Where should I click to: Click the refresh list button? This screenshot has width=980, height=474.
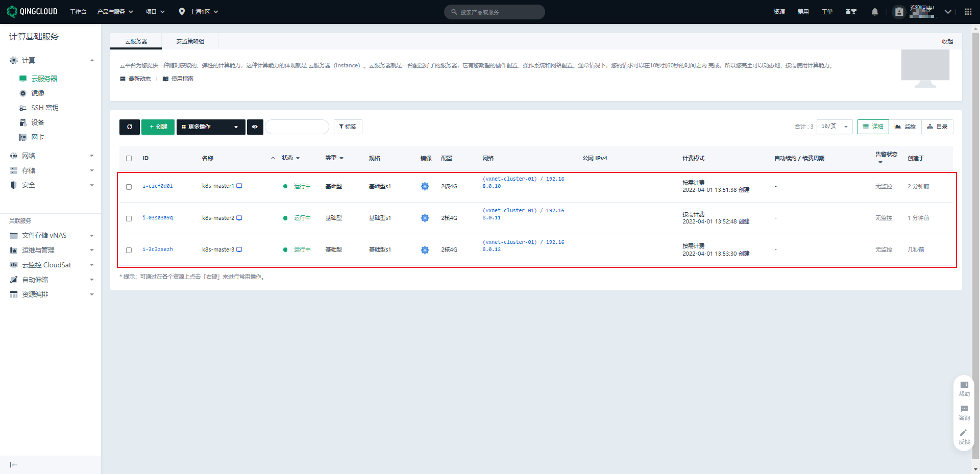click(x=130, y=127)
